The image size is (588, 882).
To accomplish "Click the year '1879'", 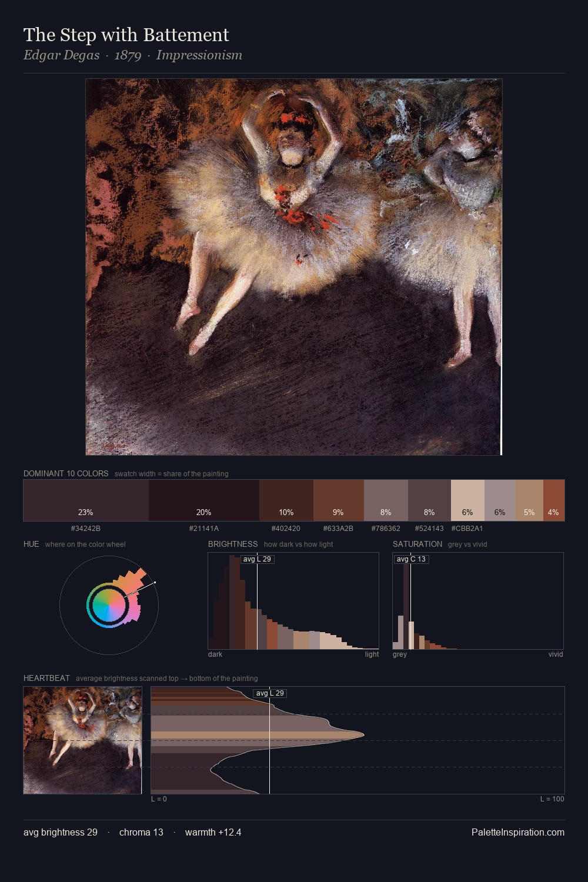I will pos(128,55).
